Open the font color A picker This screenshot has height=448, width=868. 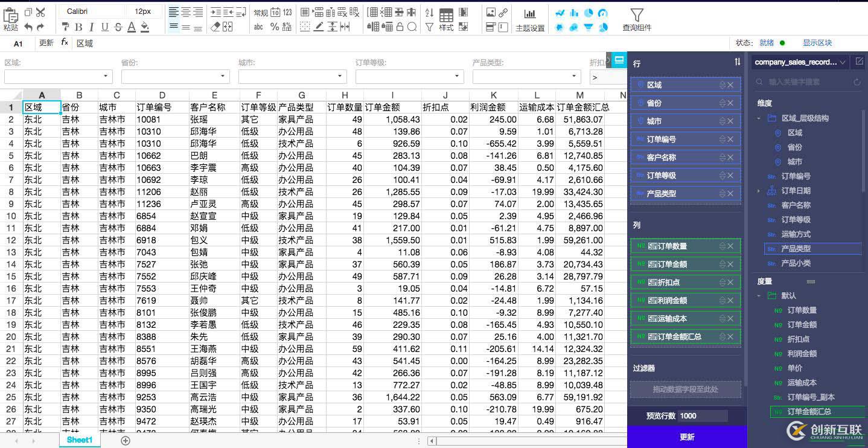point(131,27)
